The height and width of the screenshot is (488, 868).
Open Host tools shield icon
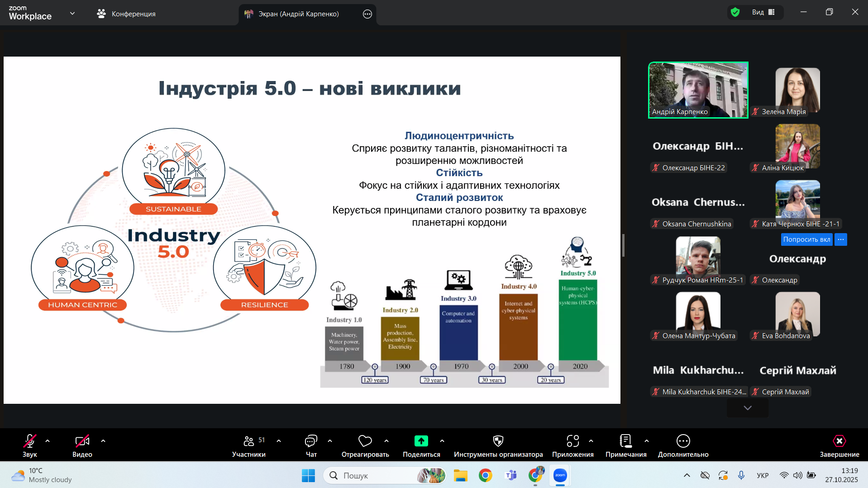498,441
